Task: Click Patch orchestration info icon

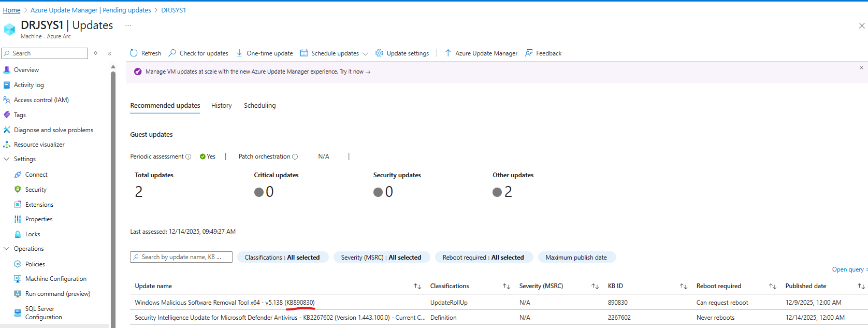Action: (295, 156)
